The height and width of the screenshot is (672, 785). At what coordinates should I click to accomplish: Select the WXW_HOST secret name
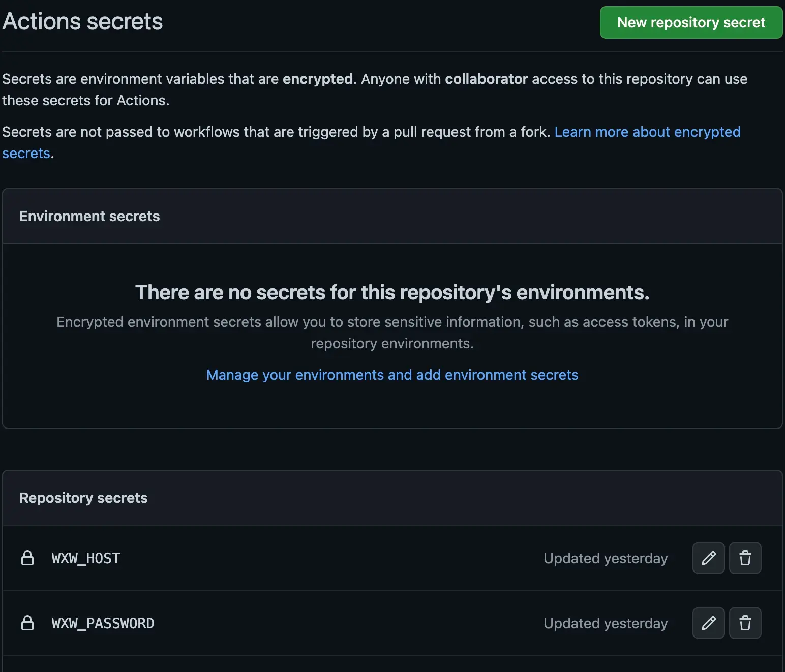pos(86,558)
